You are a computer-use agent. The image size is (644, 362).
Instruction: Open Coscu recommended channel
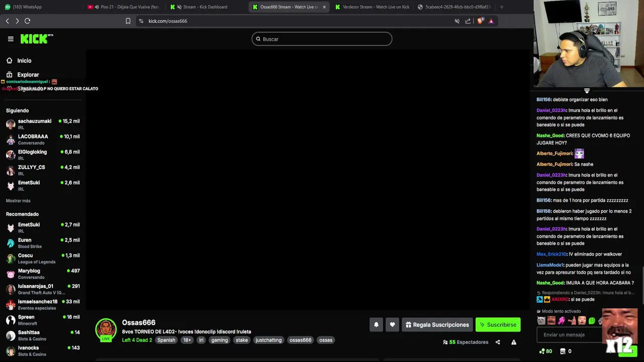[43, 258]
